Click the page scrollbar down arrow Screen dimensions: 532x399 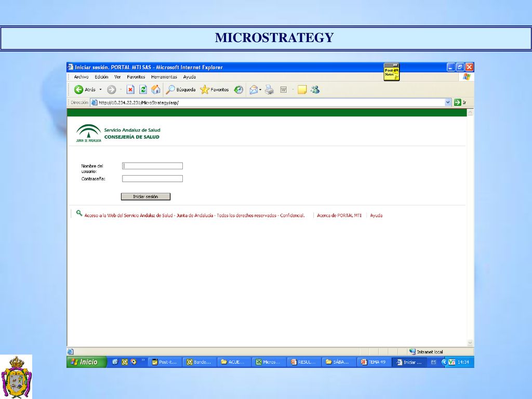point(470,343)
